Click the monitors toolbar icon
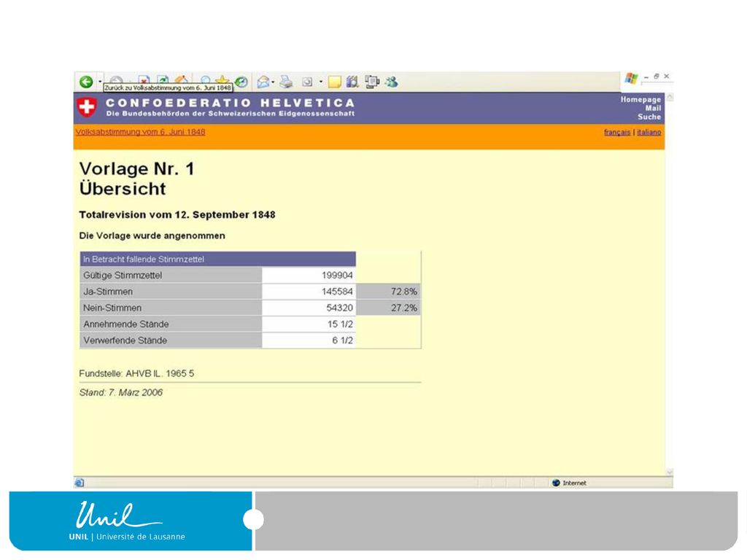This screenshot has width=747, height=560. coord(372,82)
